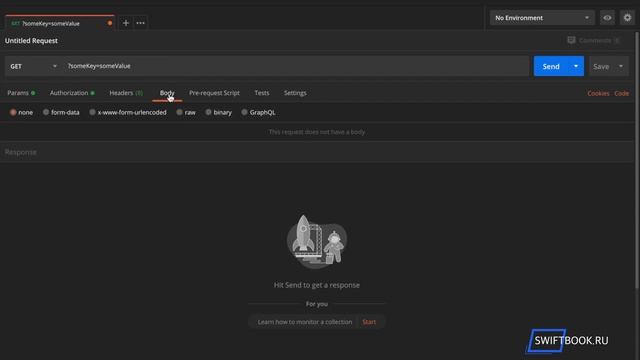
Task: Open the request Settings tab
Action: (x=295, y=93)
